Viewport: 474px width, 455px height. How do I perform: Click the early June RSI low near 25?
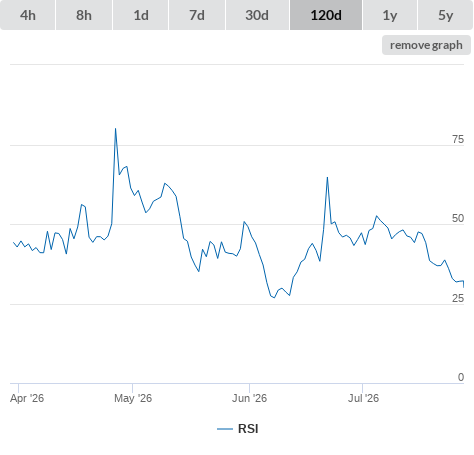click(x=274, y=297)
